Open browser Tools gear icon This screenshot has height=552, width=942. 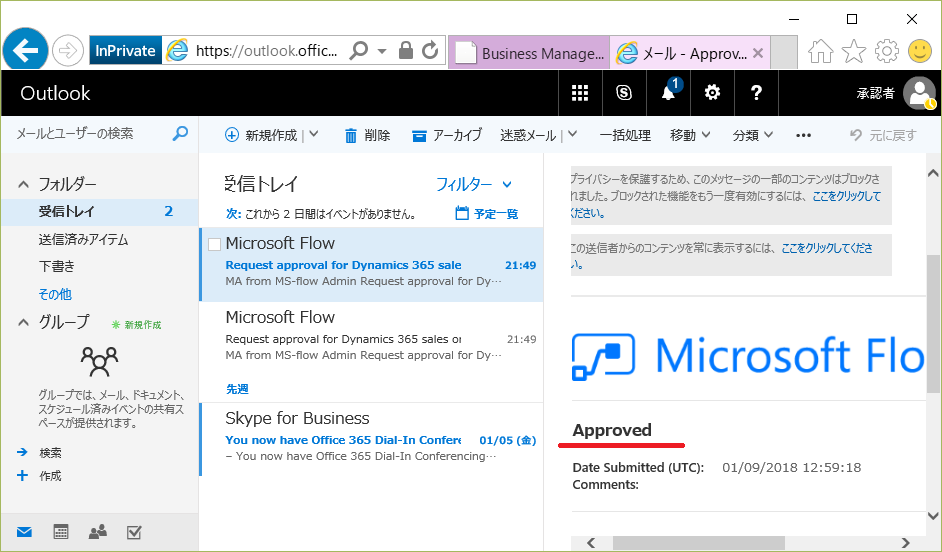click(887, 52)
